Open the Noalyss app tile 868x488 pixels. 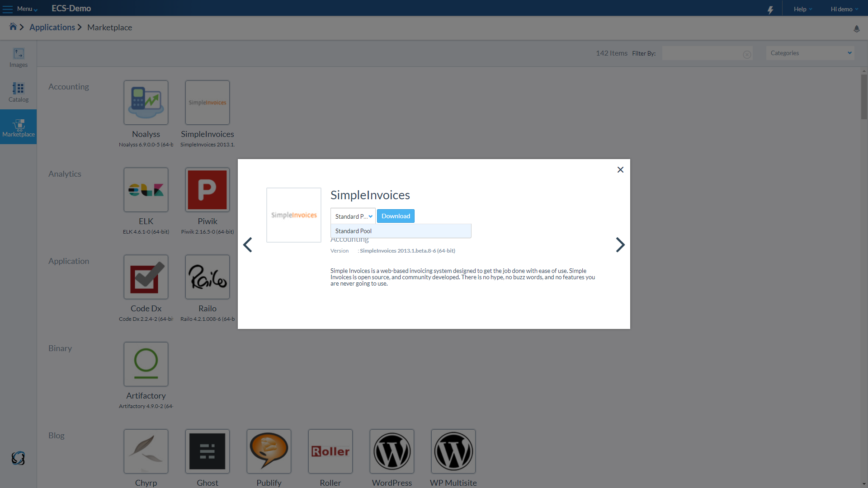coord(146,103)
